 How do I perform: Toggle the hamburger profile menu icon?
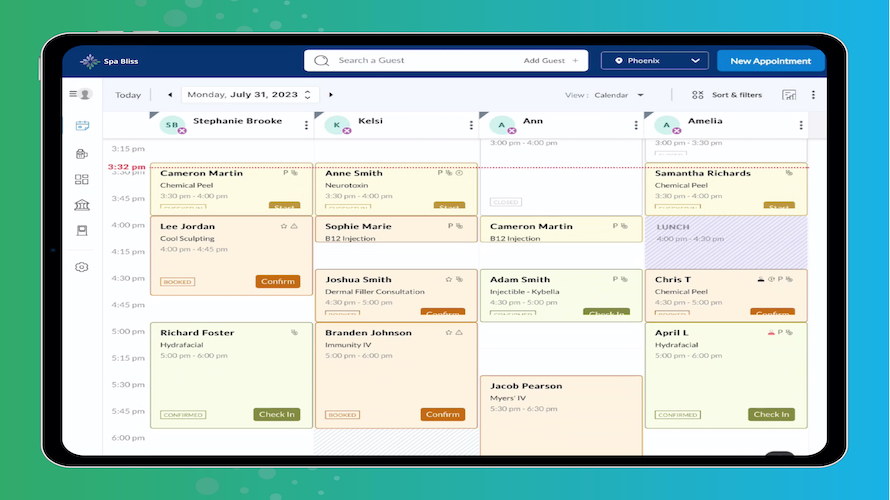click(81, 94)
